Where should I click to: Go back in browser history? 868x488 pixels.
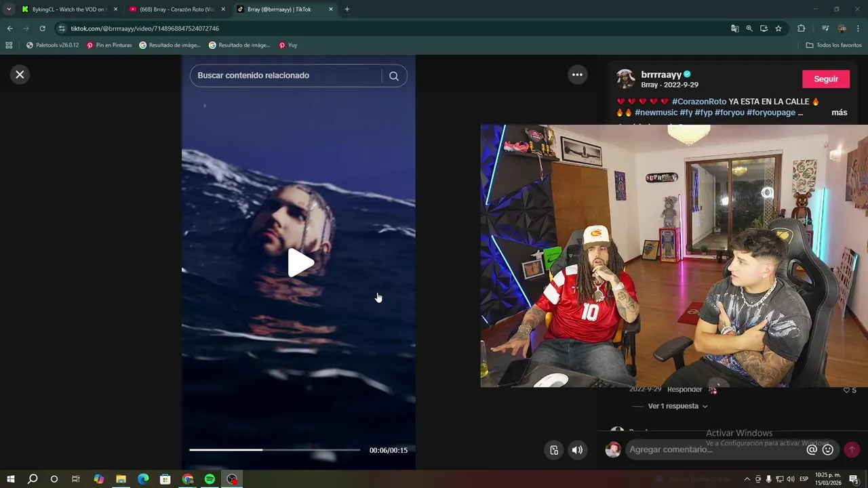pos(9,28)
